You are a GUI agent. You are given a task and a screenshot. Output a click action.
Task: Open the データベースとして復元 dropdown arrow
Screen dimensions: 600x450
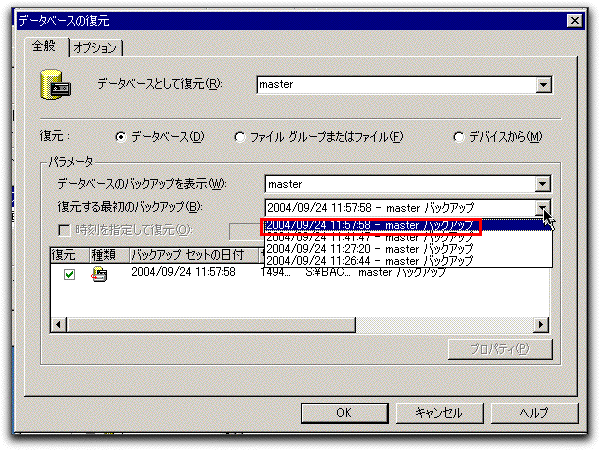[543, 85]
